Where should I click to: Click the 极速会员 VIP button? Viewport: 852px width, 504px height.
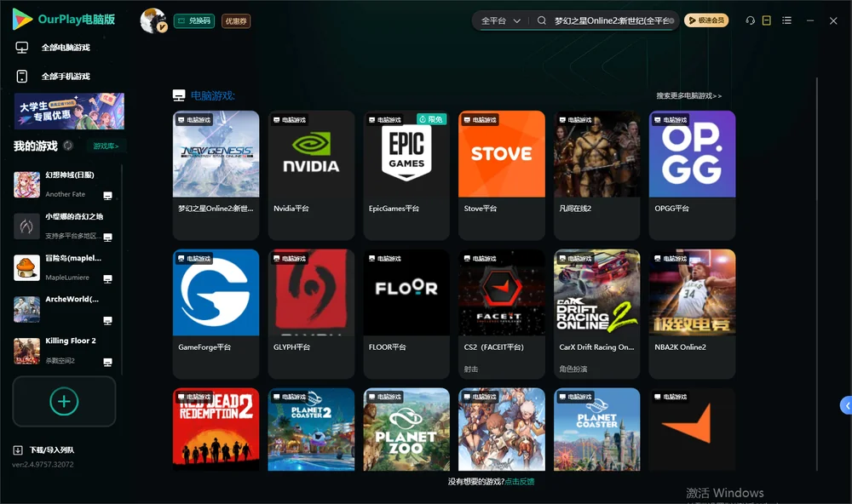point(706,20)
